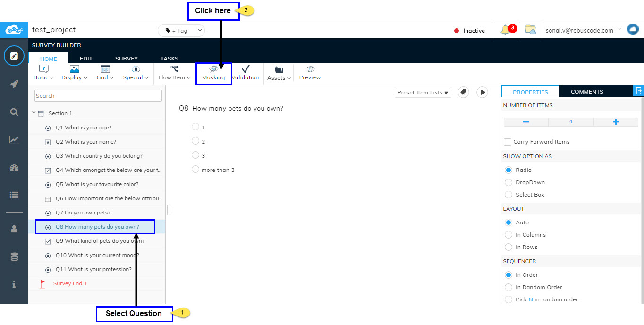Open the dashboard gauge sidebar icon
Screen dimensions: 644x325
pos(14,168)
